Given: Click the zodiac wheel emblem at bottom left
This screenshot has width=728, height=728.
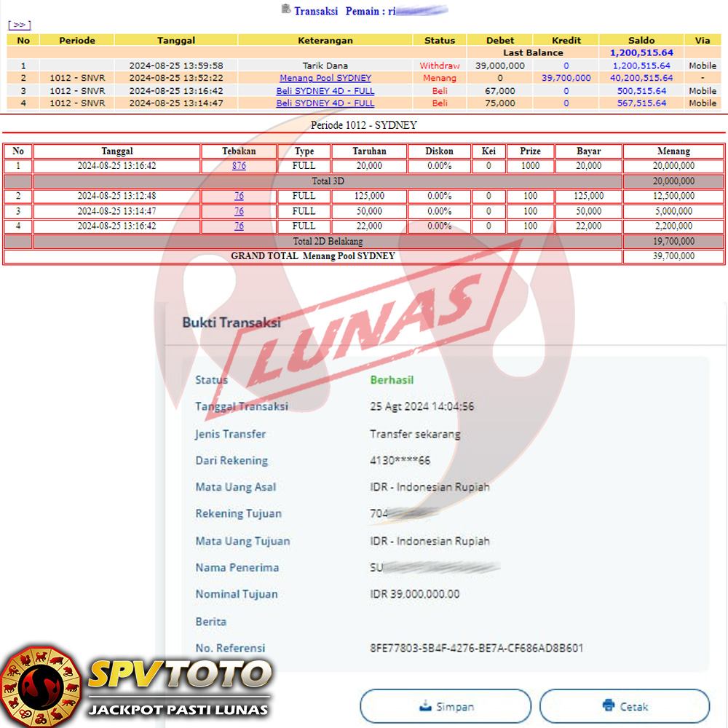Looking at the screenshot, I should (x=40, y=685).
